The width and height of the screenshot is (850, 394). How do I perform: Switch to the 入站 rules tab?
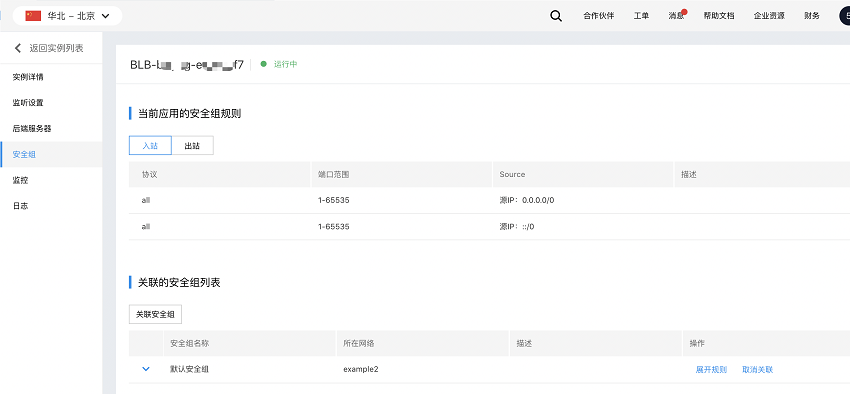[x=150, y=146]
